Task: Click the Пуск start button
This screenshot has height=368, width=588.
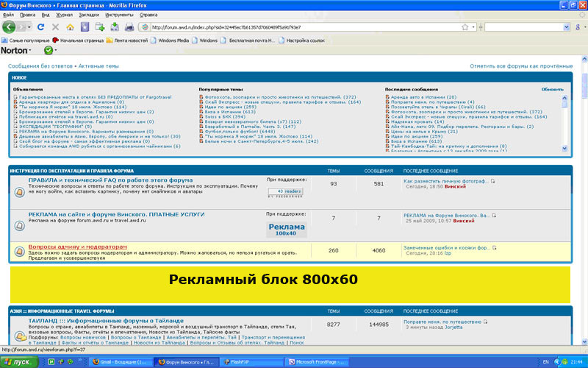Action: [x=19, y=362]
